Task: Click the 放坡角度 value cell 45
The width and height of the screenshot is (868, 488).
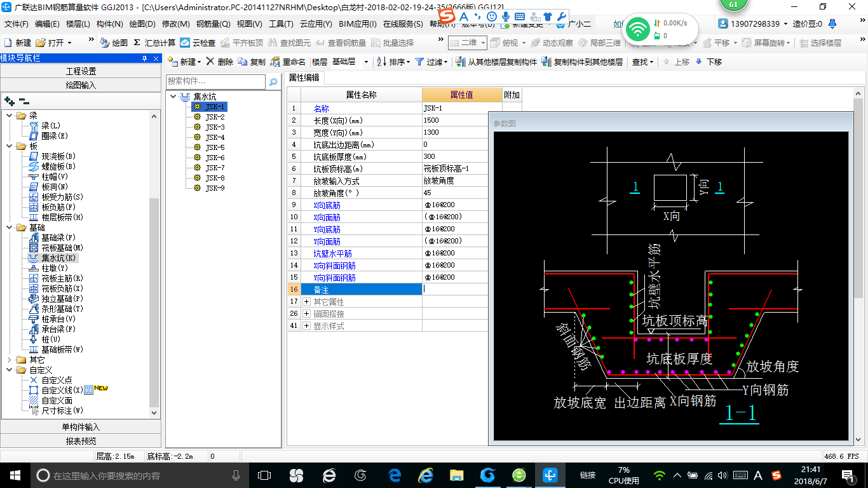Action: point(455,193)
